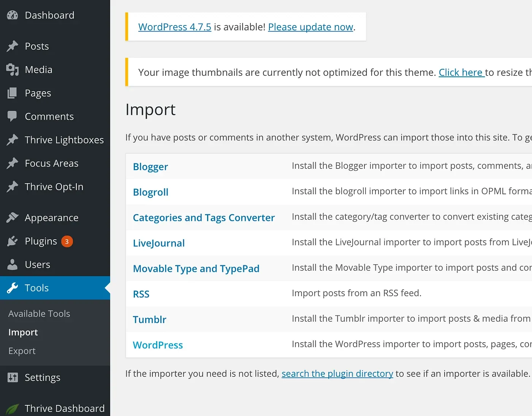Viewport: 532px width, 416px height.
Task: Choose the WordPress importer
Action: tap(158, 345)
